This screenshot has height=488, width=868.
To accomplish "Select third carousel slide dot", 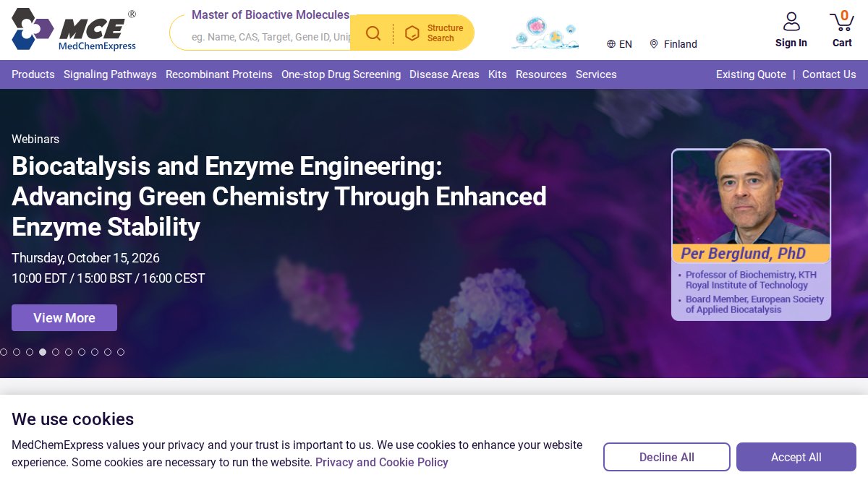I will [x=30, y=352].
